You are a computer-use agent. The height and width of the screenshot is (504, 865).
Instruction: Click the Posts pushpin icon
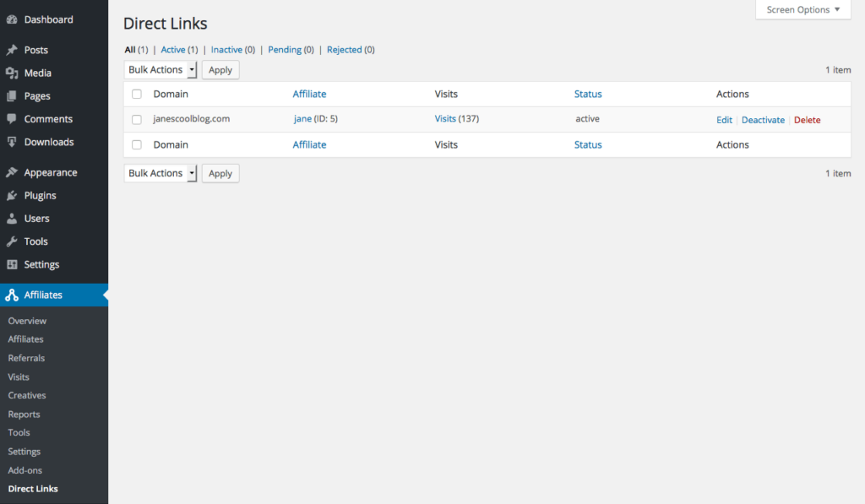click(12, 50)
